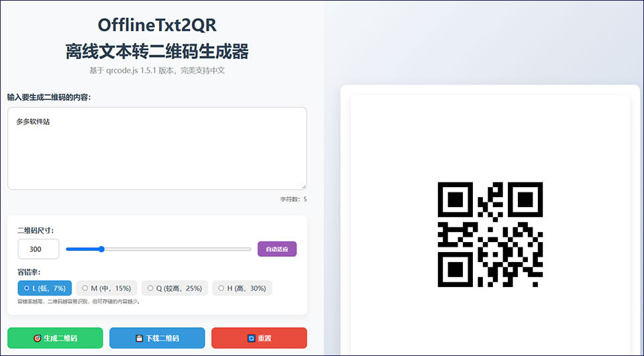Click the blue 下载二维码 button
The image size is (644, 356).
tap(157, 338)
